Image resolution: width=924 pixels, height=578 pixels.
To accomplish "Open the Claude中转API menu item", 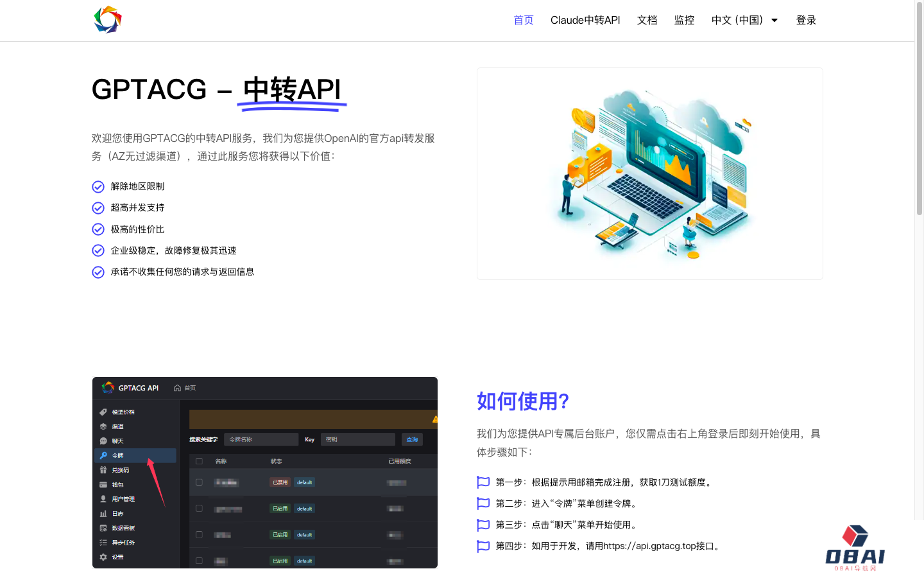I will (585, 20).
